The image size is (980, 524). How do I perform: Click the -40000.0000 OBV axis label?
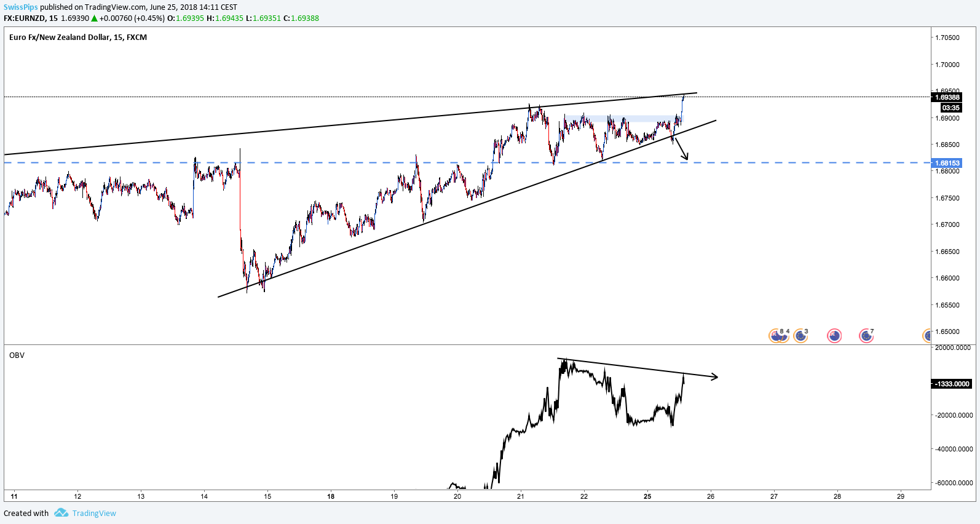tap(954, 449)
